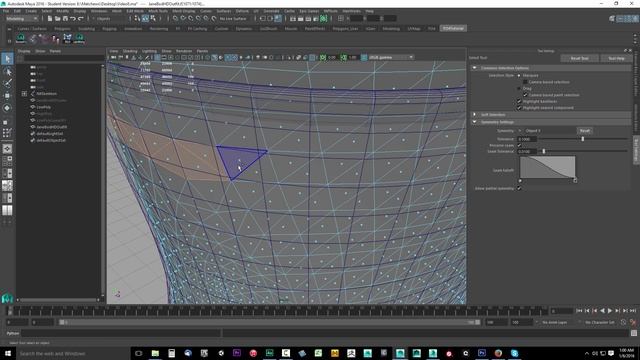Click the play forward button
The image size is (640, 360).
coord(610,311)
